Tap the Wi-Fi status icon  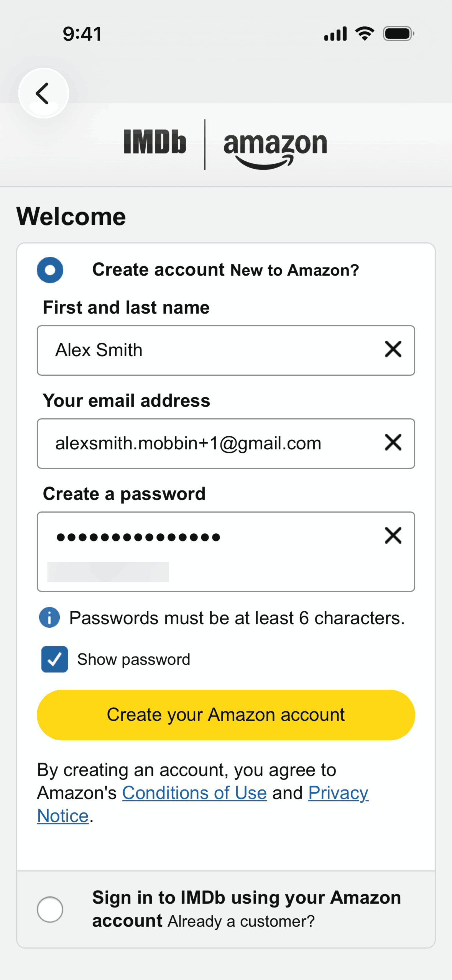click(x=365, y=34)
